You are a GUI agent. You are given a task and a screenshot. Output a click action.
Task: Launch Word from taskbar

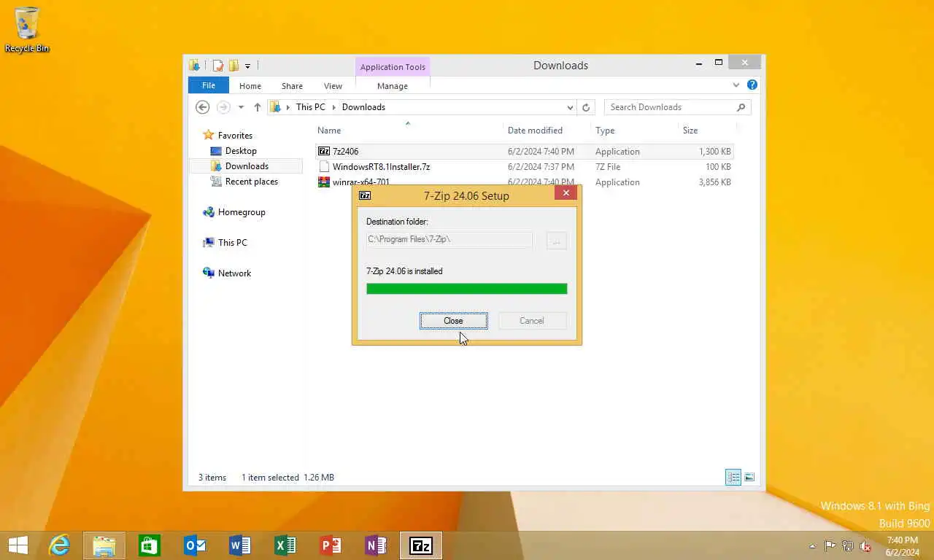coord(240,545)
